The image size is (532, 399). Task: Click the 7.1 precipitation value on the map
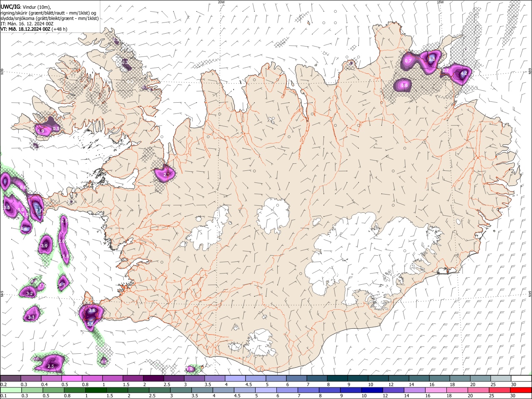(x=39, y=211)
